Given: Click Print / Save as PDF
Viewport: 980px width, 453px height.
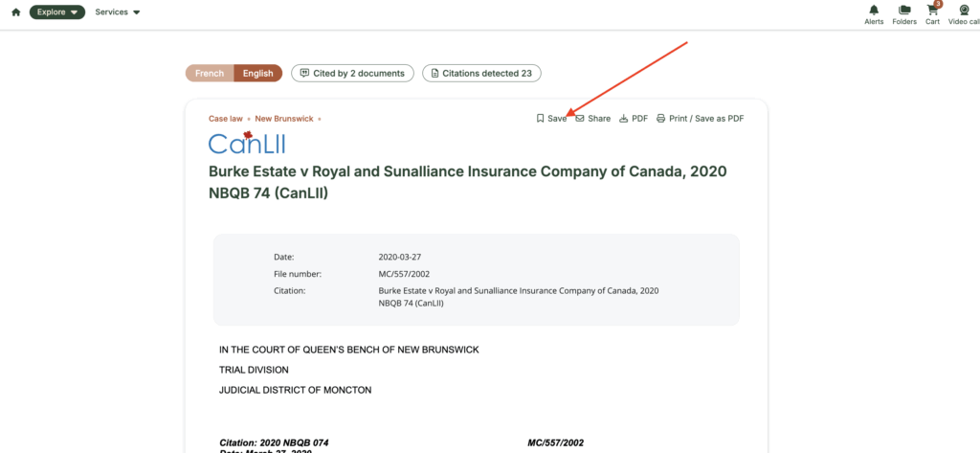Looking at the screenshot, I should [700, 118].
